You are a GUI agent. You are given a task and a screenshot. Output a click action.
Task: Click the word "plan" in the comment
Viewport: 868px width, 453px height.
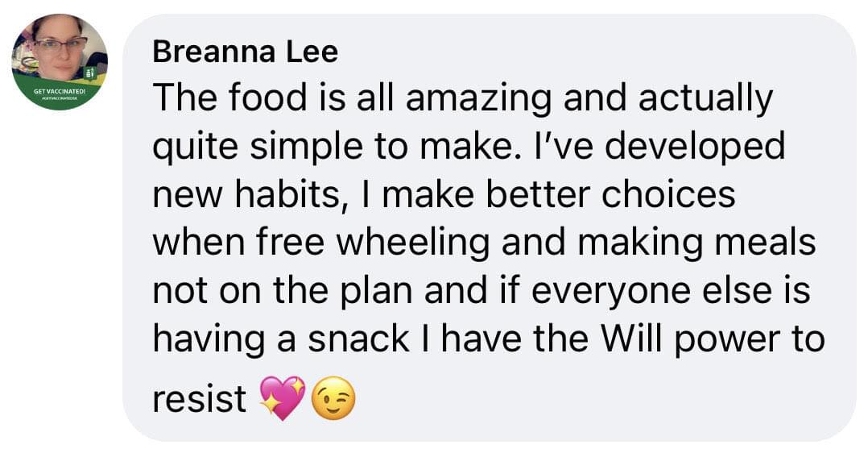(393, 290)
